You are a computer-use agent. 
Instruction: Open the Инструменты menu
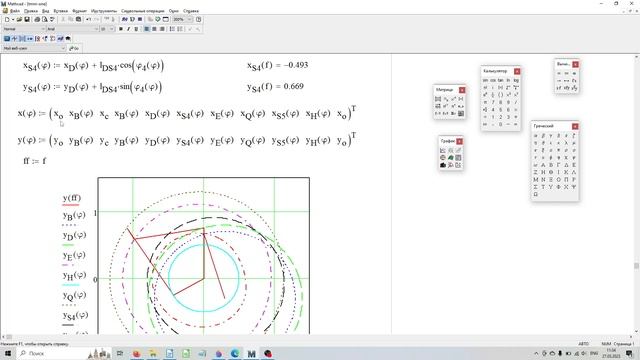pos(104,11)
